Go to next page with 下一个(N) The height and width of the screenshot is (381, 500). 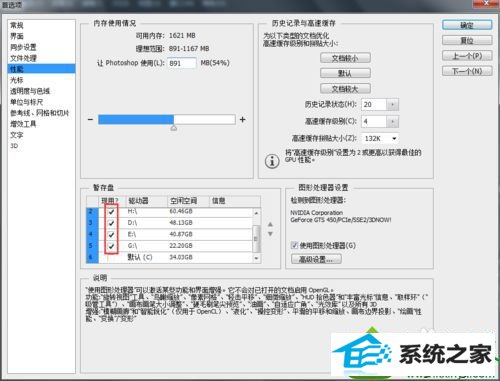[x=467, y=71]
